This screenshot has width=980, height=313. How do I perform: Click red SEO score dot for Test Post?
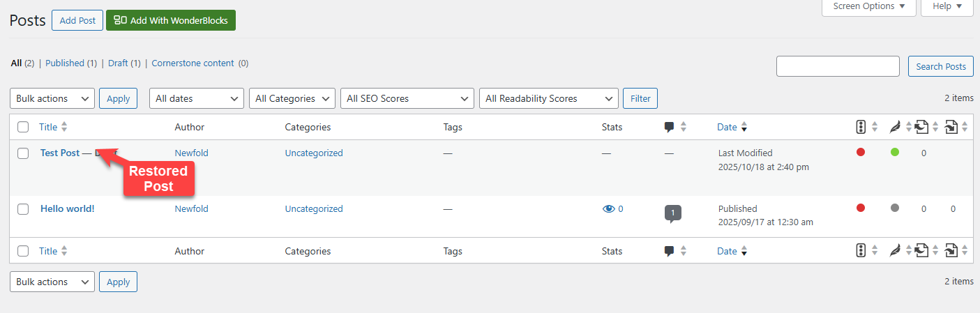[861, 152]
